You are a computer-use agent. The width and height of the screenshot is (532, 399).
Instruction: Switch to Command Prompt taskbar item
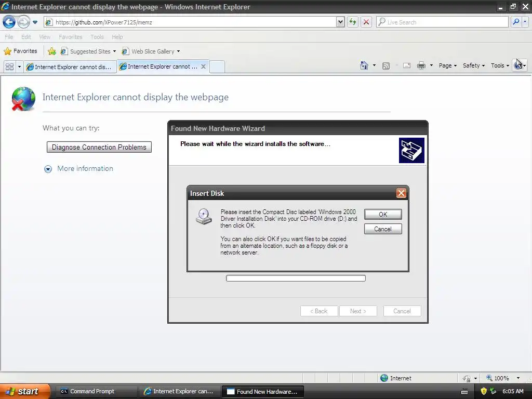(95, 392)
